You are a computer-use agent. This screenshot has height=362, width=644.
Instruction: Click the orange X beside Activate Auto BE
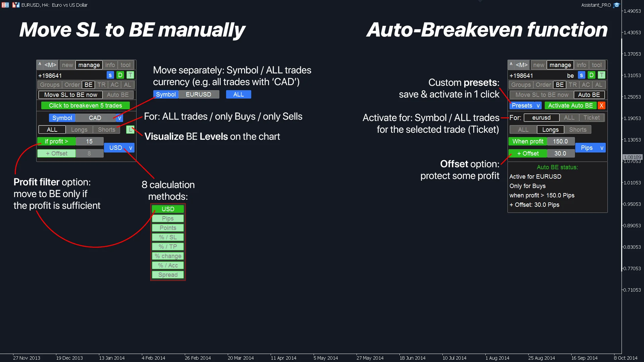pyautogui.click(x=601, y=106)
